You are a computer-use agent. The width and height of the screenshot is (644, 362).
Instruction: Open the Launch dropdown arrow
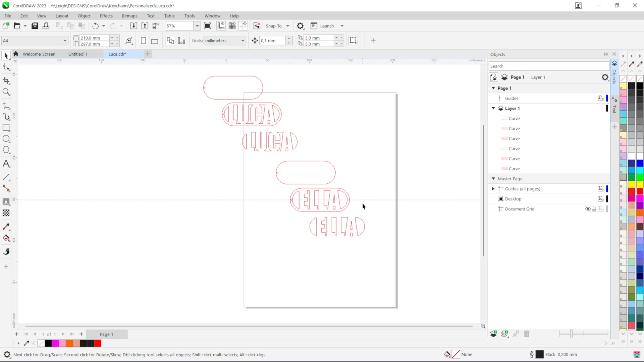tap(342, 26)
